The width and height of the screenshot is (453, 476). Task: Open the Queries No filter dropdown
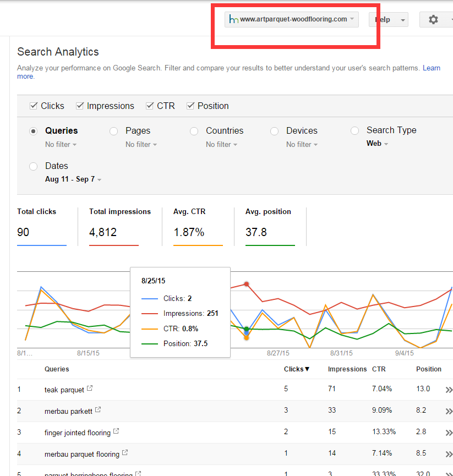tap(61, 145)
